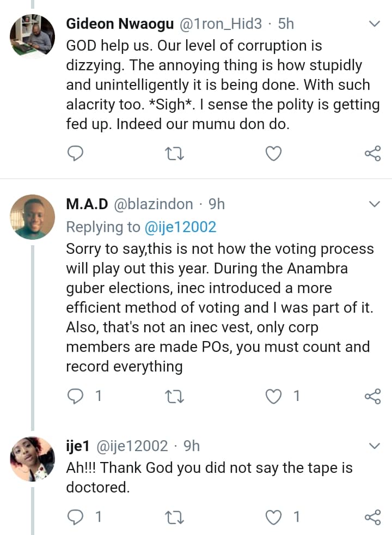Share Gideon Nwaogu's tweet
This screenshot has width=392, height=535.
pos(372,155)
